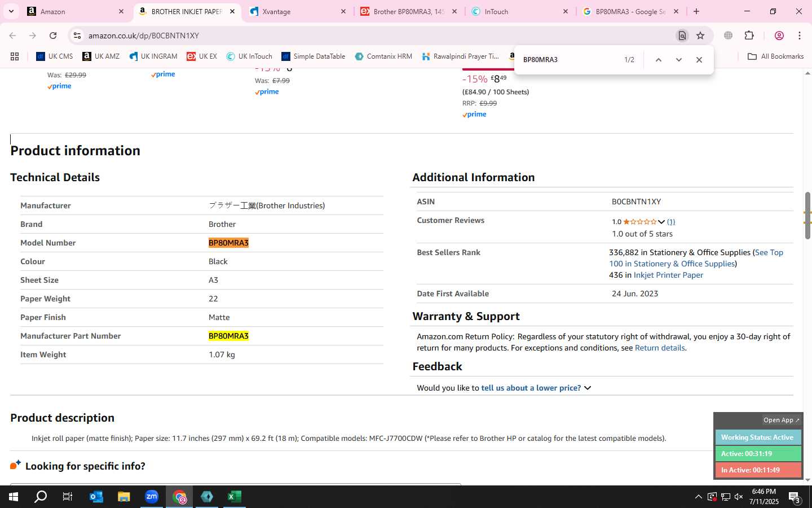Jump to previous find result

click(x=658, y=60)
